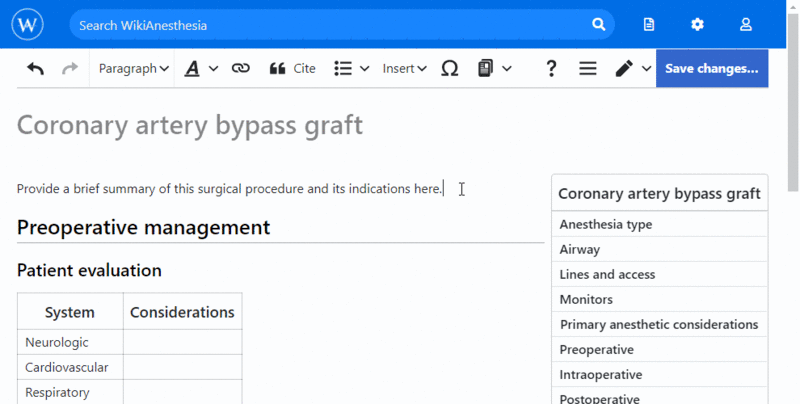
Task: Open the help question mark
Action: pos(551,68)
